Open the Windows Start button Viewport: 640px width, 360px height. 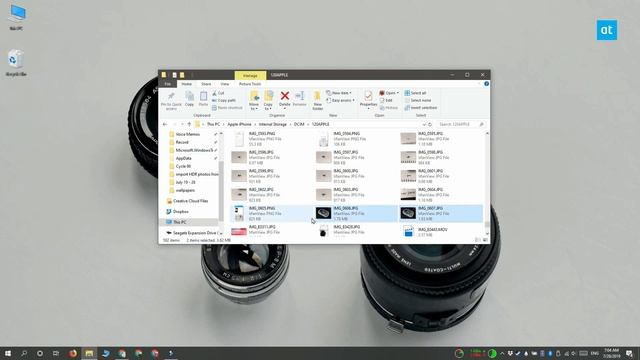[x=7, y=353]
